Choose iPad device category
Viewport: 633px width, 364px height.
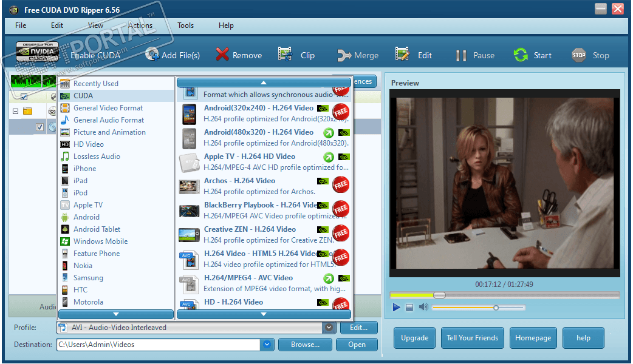116,181
